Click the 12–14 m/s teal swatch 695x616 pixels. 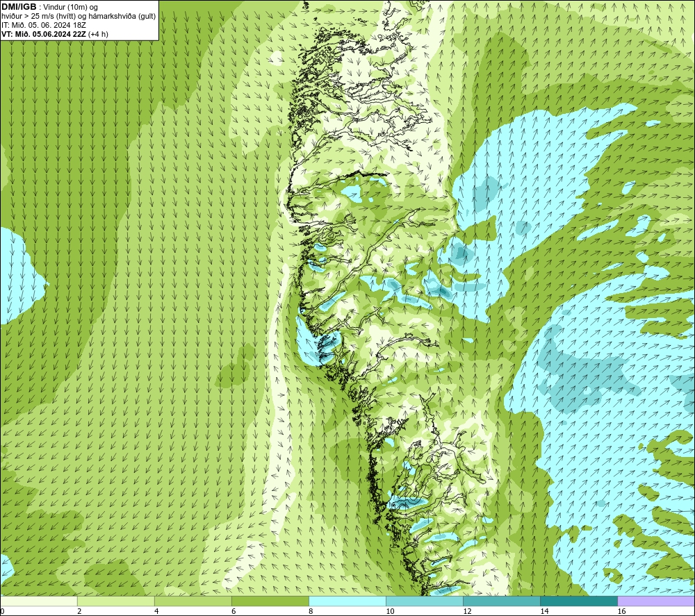click(502, 601)
